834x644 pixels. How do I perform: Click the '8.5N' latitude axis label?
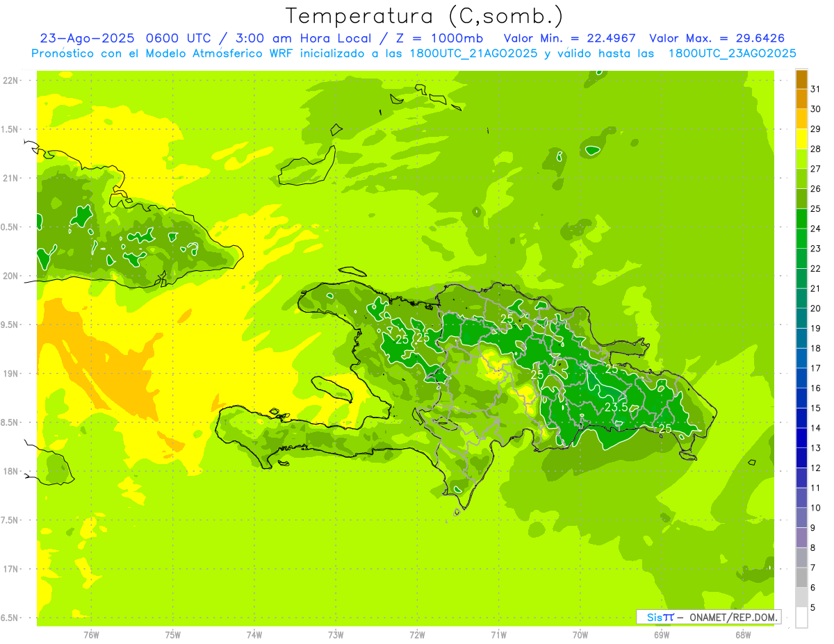point(10,422)
